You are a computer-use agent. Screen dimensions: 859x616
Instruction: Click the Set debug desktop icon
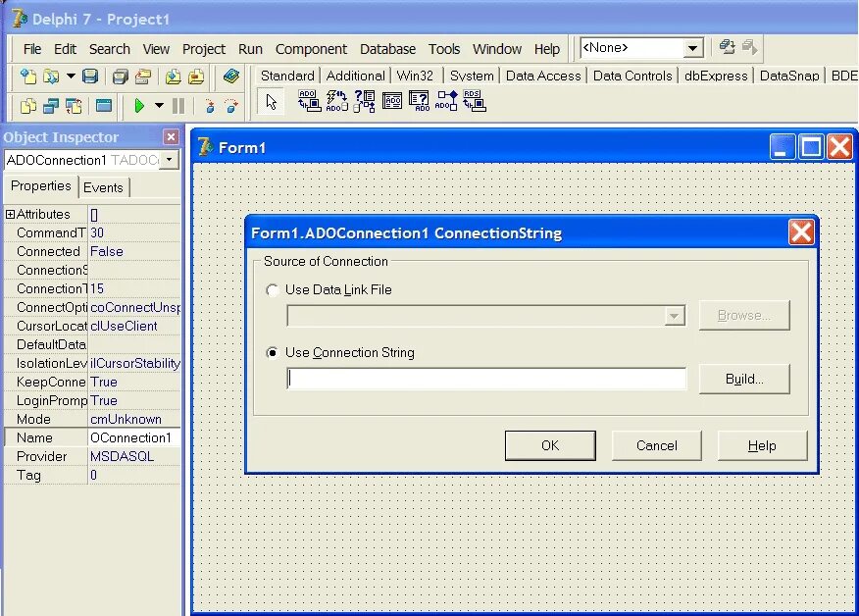pyautogui.click(x=750, y=47)
